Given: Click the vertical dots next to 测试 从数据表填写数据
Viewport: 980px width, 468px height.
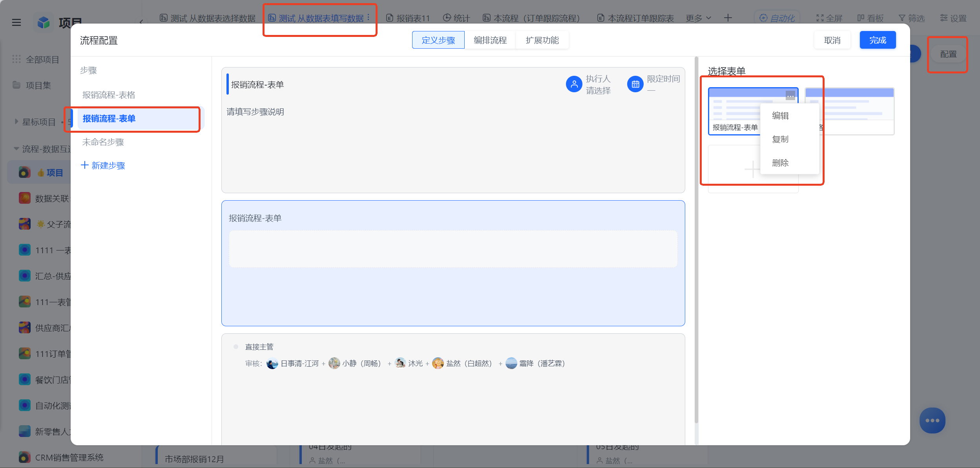Looking at the screenshot, I should coord(368,18).
